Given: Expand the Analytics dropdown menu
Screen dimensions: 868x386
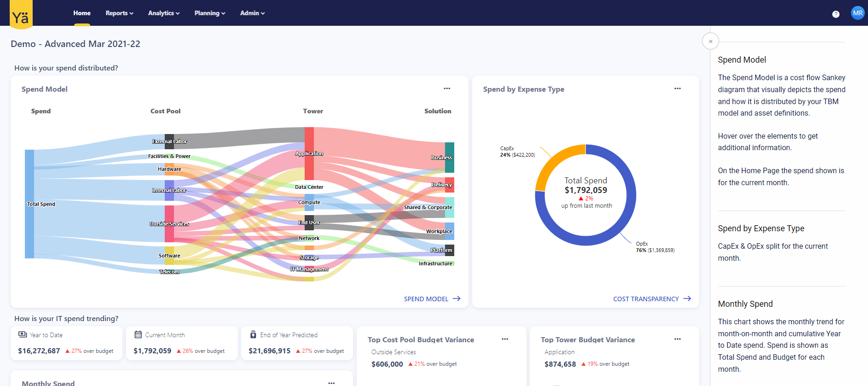Looking at the screenshot, I should [x=164, y=13].
